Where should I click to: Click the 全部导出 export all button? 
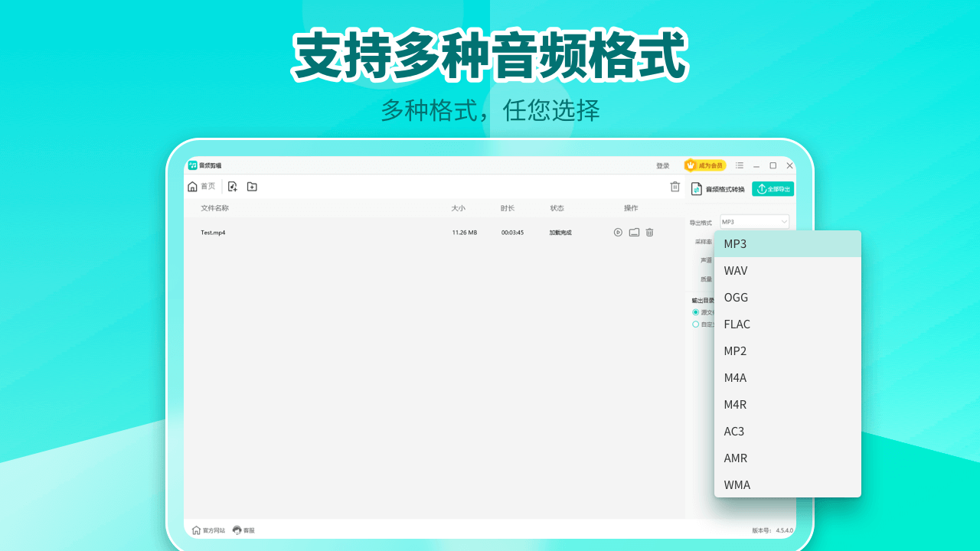click(x=773, y=189)
